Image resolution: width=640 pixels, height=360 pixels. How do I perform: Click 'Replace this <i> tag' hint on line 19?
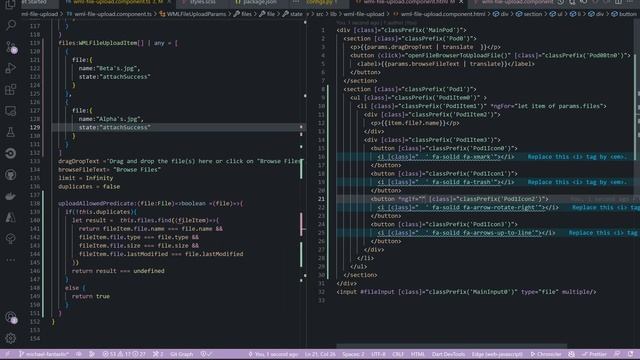point(576,182)
